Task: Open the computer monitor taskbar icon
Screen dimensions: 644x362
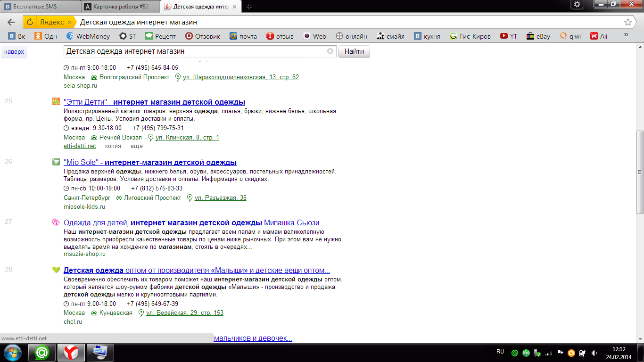Action: click(x=100, y=353)
